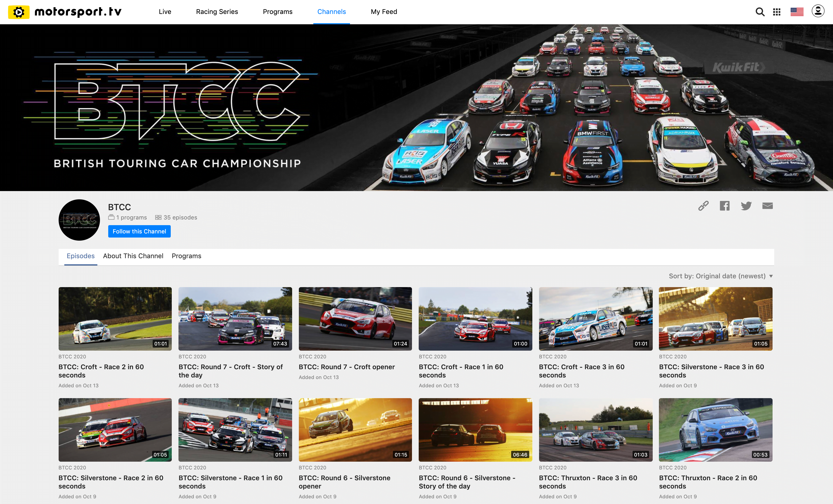Click title 'BTCC: Silverstone - Race 1 in 60 seconds'
The image size is (833, 504).
pos(231,482)
